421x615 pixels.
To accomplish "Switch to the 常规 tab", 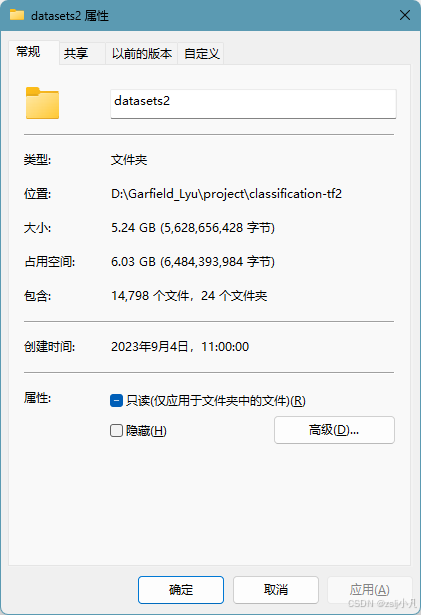I will (x=28, y=52).
